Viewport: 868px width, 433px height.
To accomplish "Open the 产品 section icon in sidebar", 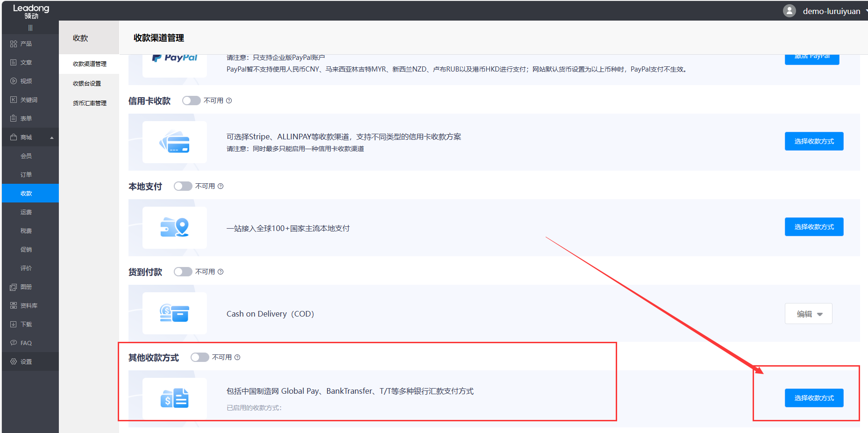I will point(13,43).
